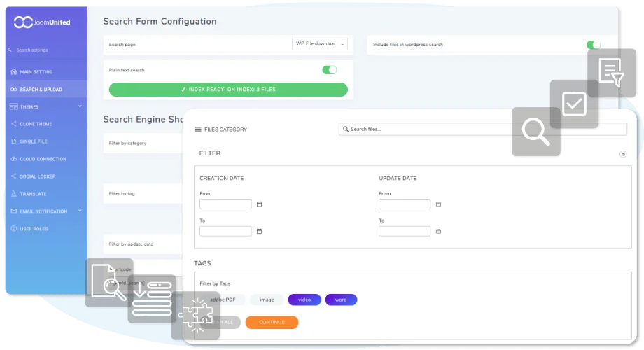Screen dimensions: 644x350
Task: Click the calendar icon for Update Date From
Action: 438,204
